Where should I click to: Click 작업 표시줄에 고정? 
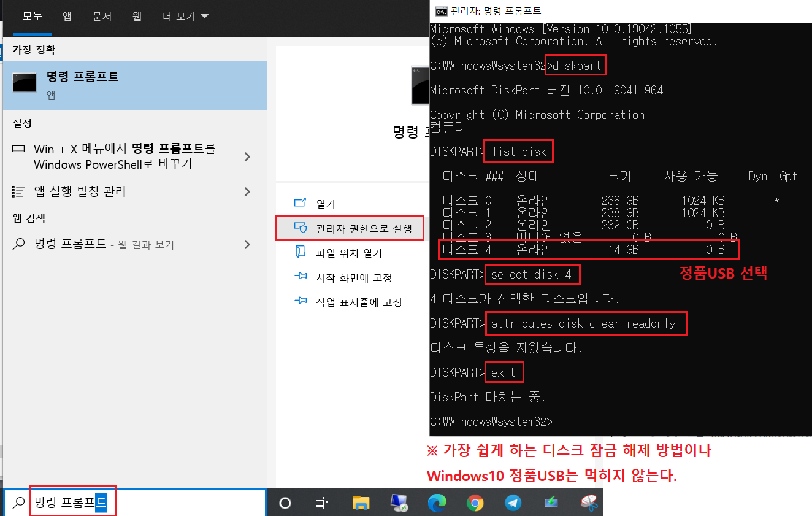coord(359,302)
